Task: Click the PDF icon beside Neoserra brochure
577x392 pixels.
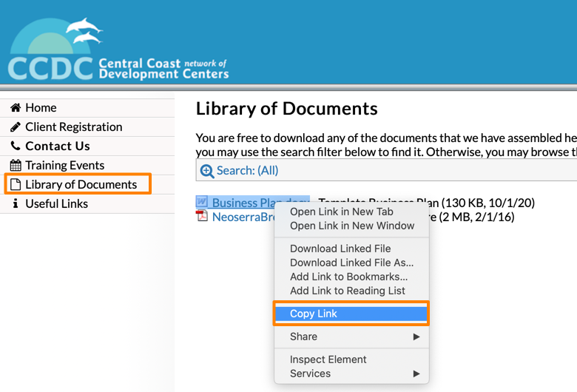Action: pos(203,216)
